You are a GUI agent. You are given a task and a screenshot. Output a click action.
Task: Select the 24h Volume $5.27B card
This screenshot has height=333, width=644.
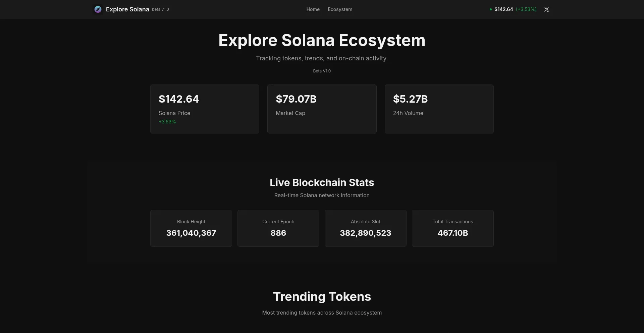click(x=439, y=109)
